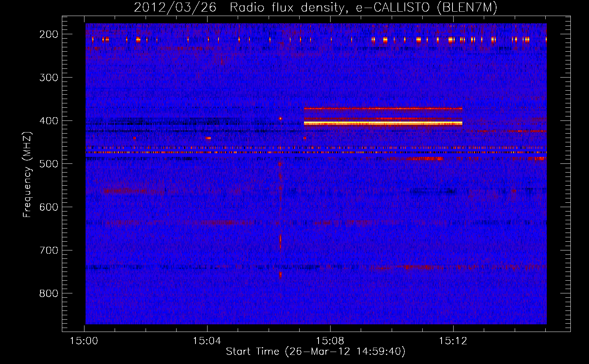
Task: Click the "Frequency (MHZ)" y-axis label
Action: pyautogui.click(x=27, y=174)
